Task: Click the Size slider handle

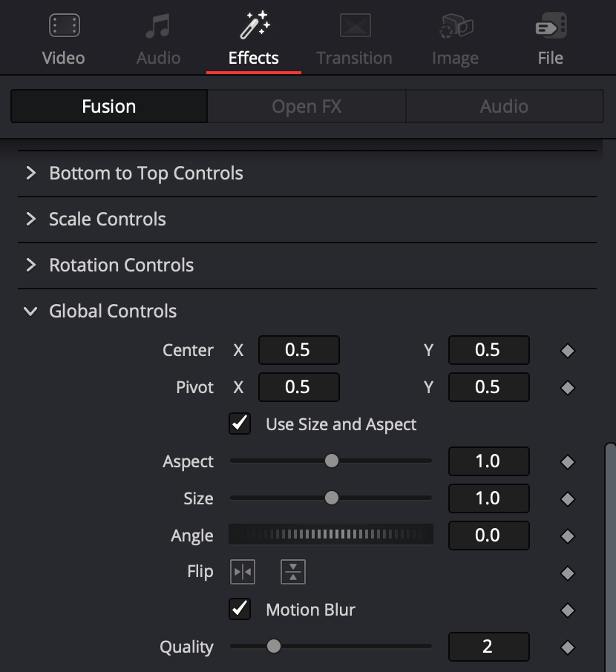Action: click(x=332, y=498)
